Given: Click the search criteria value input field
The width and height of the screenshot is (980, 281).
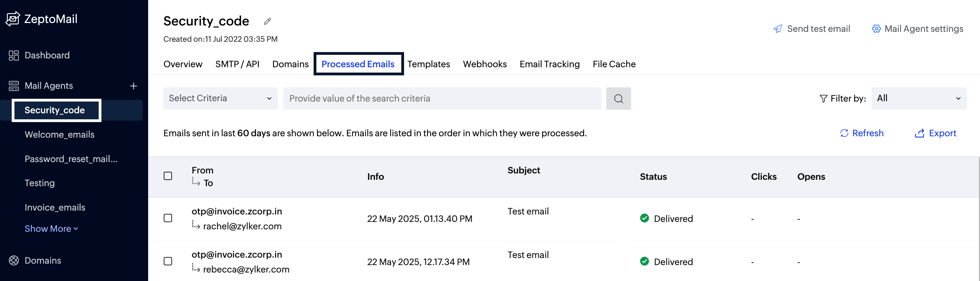Looking at the screenshot, I should [x=442, y=99].
